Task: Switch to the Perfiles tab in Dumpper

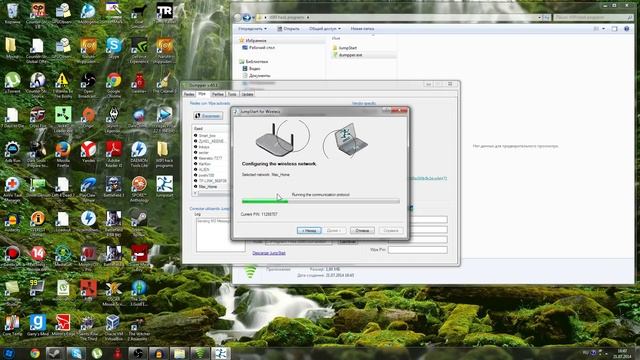Action: coord(218,94)
